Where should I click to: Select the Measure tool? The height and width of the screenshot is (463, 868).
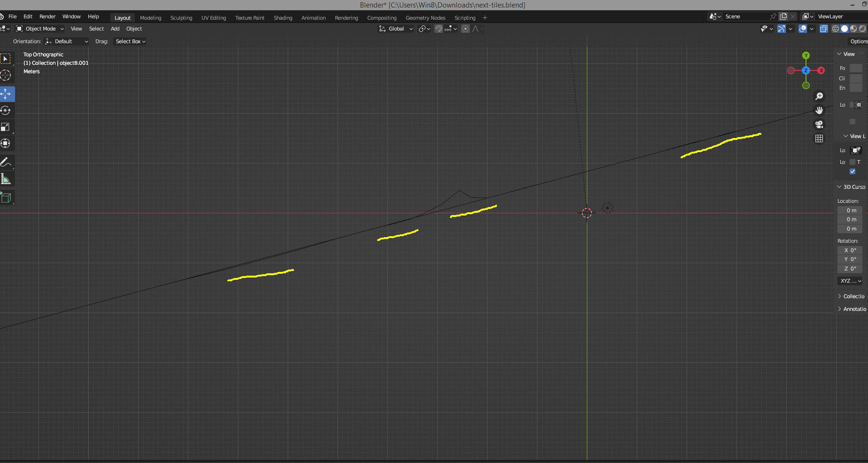7,178
